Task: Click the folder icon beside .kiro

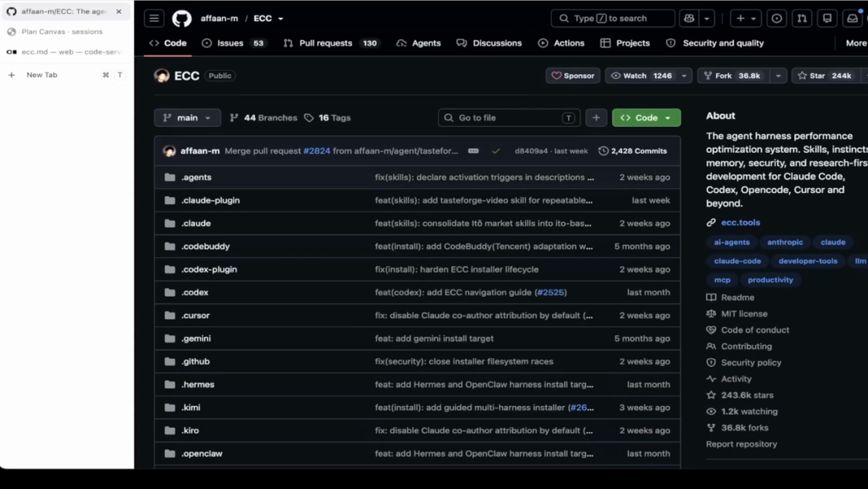Action: (170, 430)
